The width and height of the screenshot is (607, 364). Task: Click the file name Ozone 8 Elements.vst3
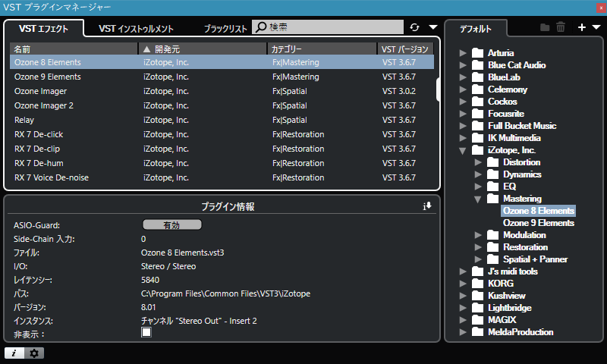click(x=182, y=253)
